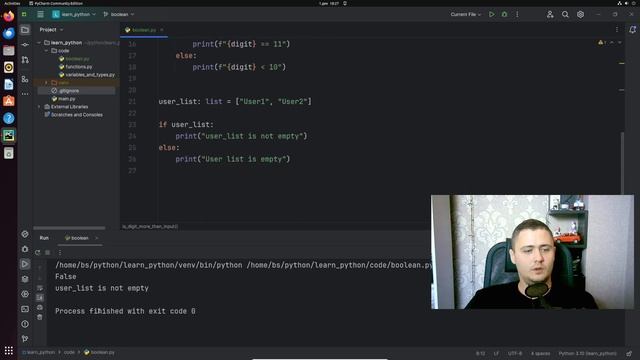Open the Terminal tool window icon
The image size is (640, 360).
tap(25, 309)
